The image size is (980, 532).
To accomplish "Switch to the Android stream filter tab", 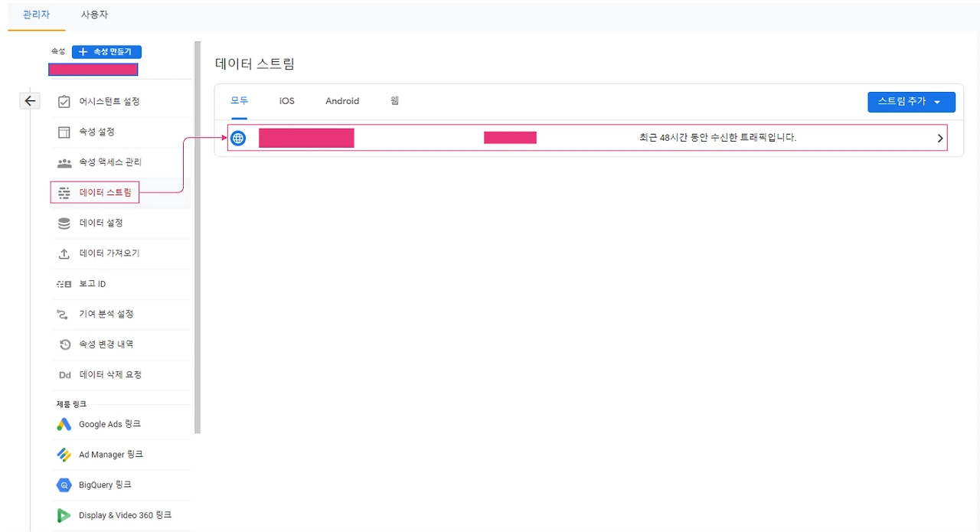I will coord(341,100).
